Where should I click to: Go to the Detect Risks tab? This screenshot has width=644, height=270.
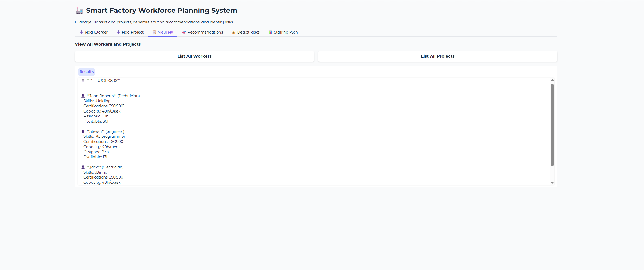click(246, 32)
